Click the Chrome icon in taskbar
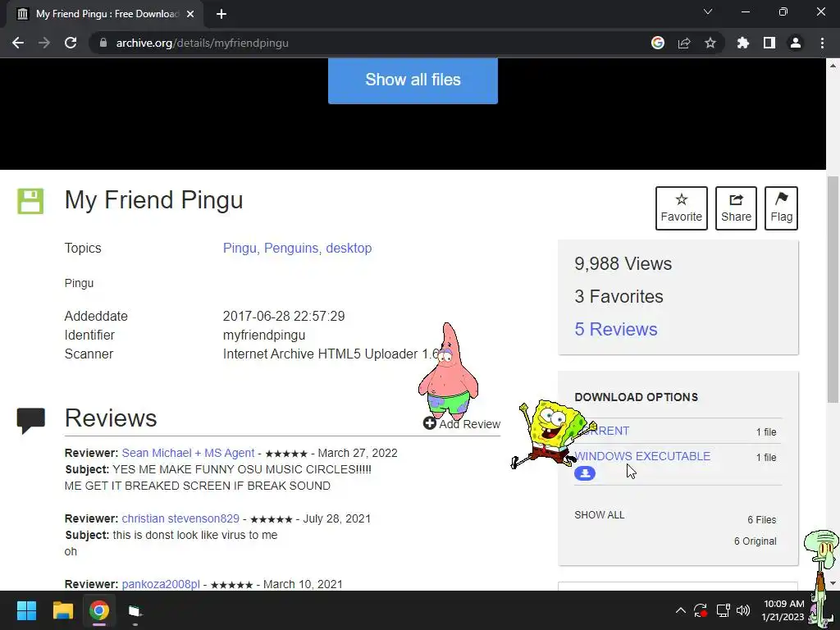The width and height of the screenshot is (840, 630). pos(99,610)
